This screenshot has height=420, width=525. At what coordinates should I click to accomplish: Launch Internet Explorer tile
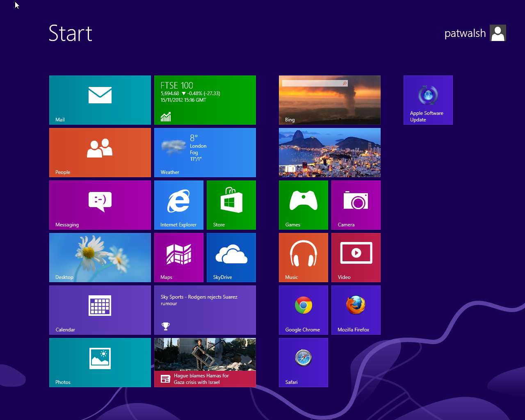(x=179, y=205)
